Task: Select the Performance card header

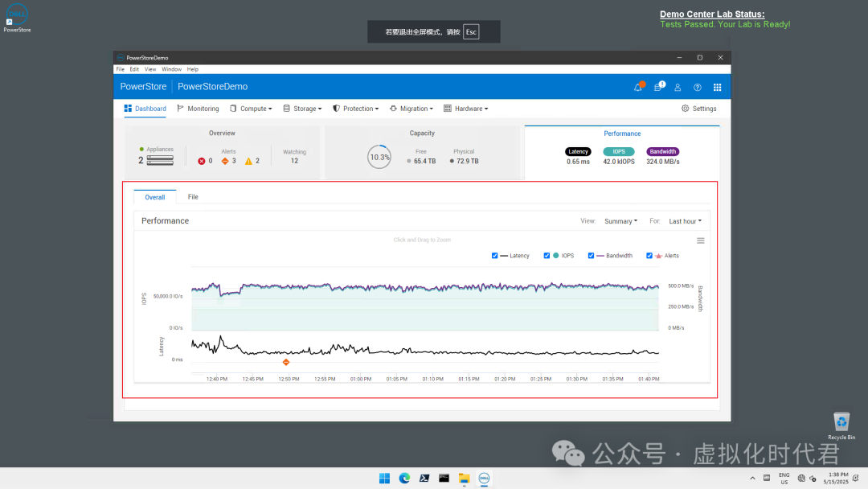Action: (622, 134)
